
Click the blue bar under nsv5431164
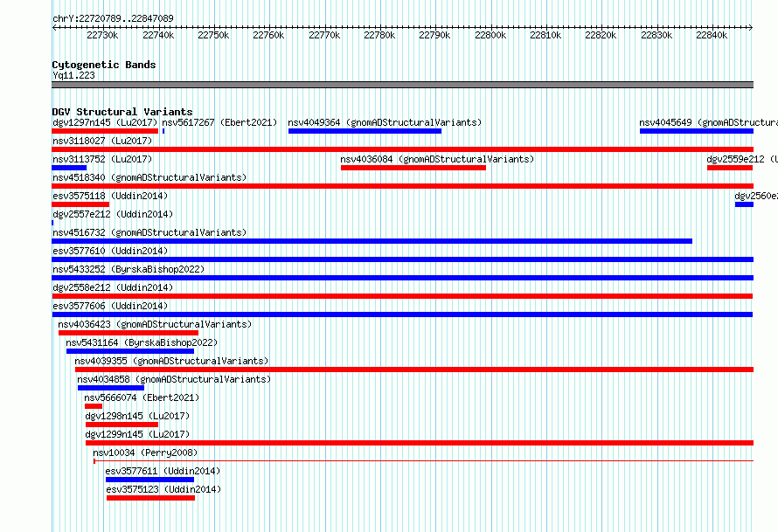[x=130, y=351]
